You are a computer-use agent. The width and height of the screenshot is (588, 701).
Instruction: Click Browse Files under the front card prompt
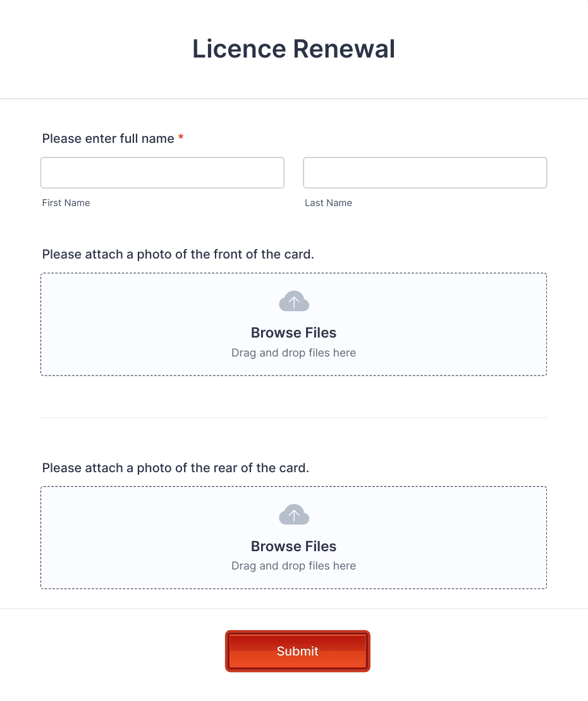[x=293, y=332]
